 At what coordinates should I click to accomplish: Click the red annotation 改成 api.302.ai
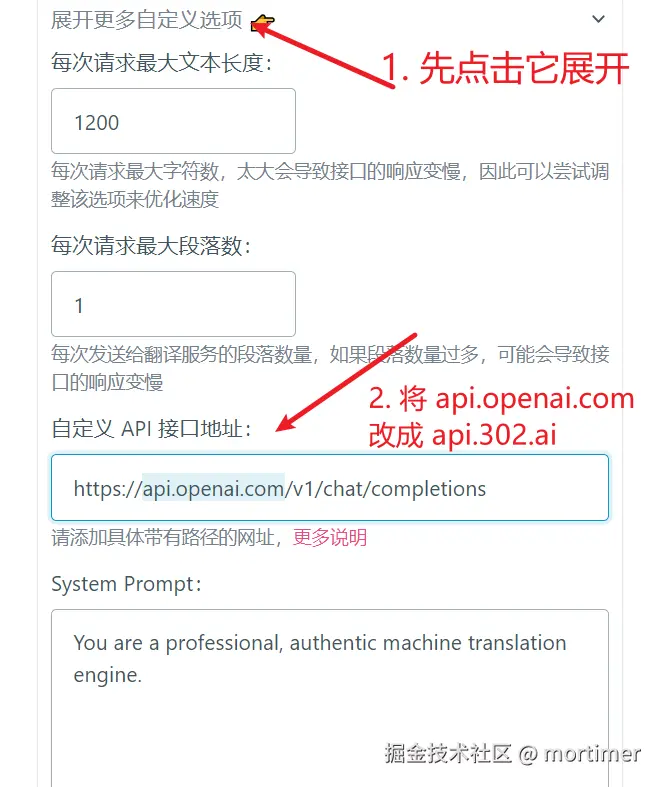[462, 434]
